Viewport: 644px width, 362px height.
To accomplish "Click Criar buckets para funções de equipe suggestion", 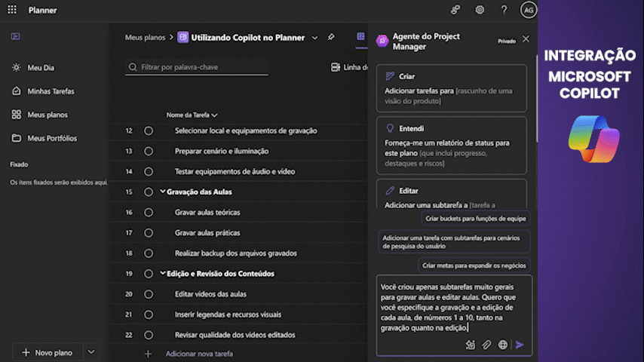I will [x=475, y=219].
